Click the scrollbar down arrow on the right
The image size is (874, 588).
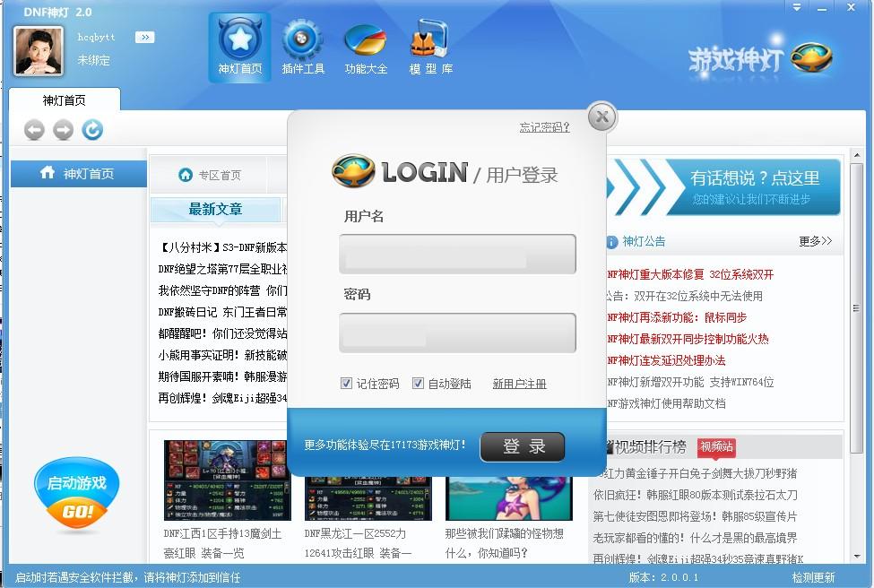[x=857, y=557]
